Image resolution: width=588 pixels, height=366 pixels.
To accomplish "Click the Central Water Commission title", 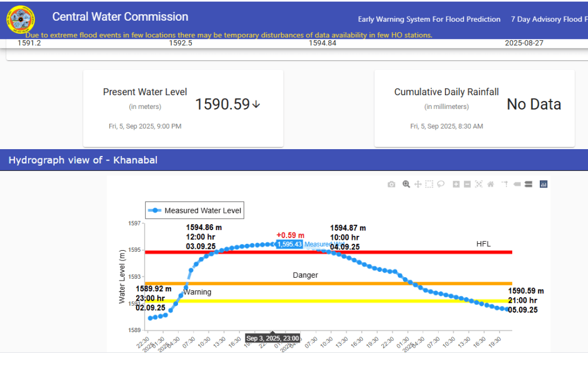I will pos(120,17).
